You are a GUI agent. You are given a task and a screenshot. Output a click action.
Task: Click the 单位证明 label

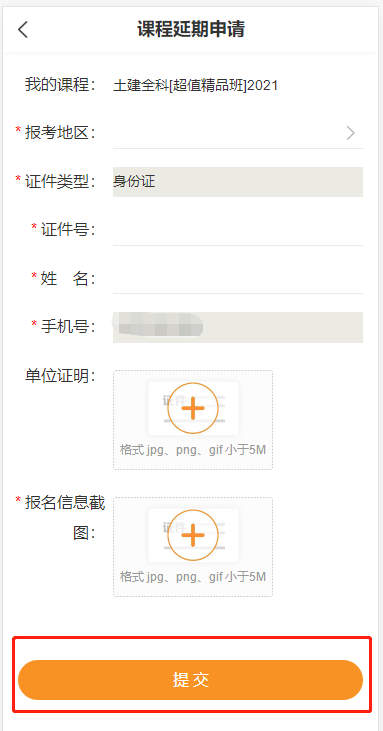tap(60, 376)
